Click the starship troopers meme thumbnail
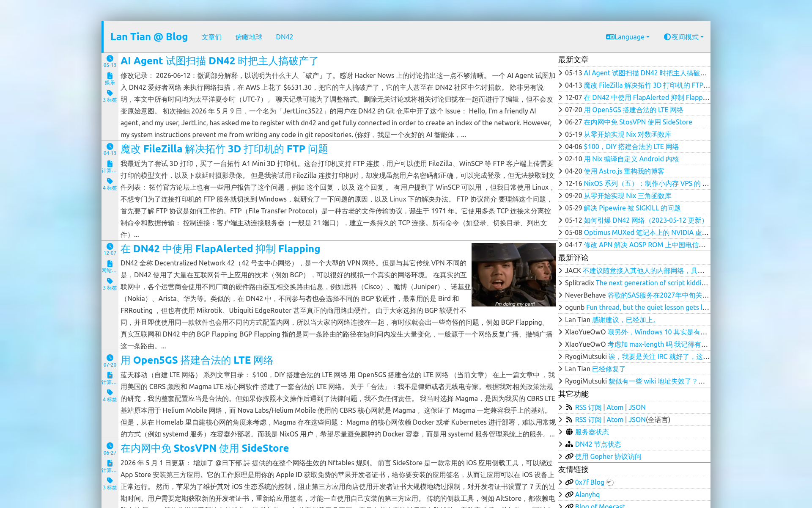Screen dimensions: 812x508 click(514, 275)
